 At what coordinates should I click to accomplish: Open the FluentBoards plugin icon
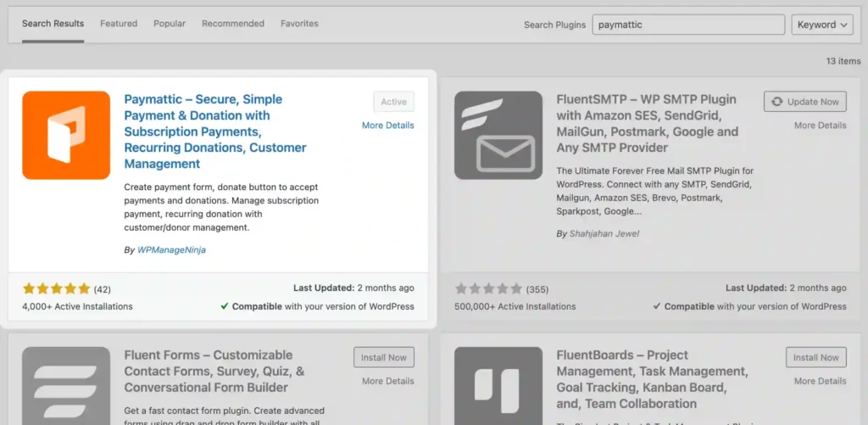click(498, 386)
